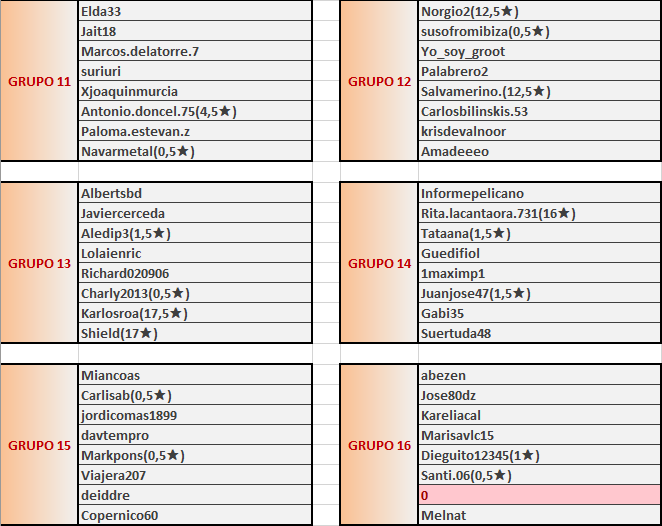
Task: Select the Yo_soy_groot cell
Action: coord(538,51)
